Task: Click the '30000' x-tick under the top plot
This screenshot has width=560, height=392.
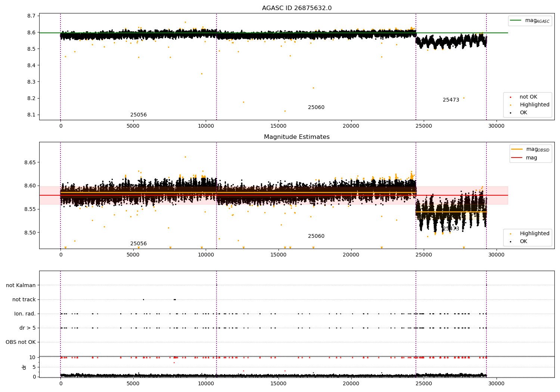Action: point(497,126)
